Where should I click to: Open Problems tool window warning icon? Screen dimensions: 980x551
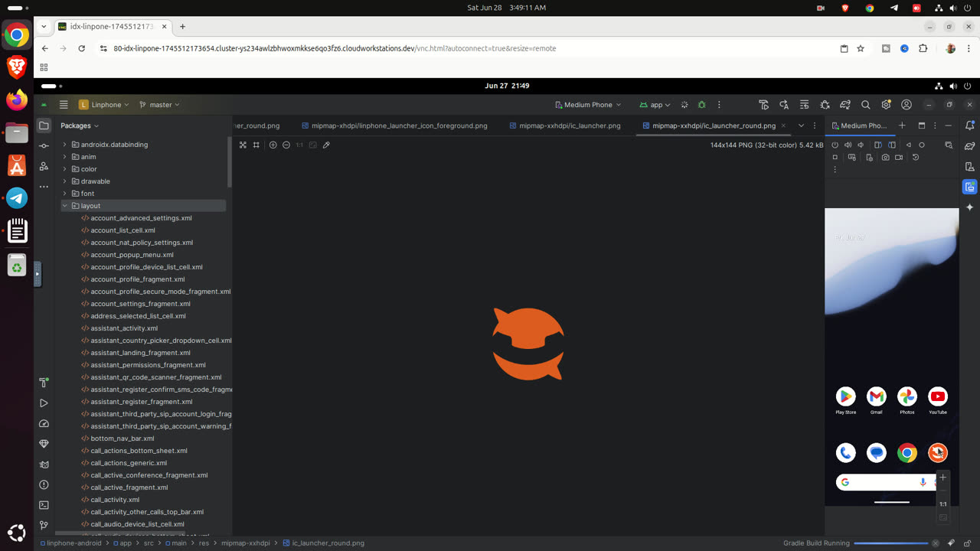click(x=44, y=484)
